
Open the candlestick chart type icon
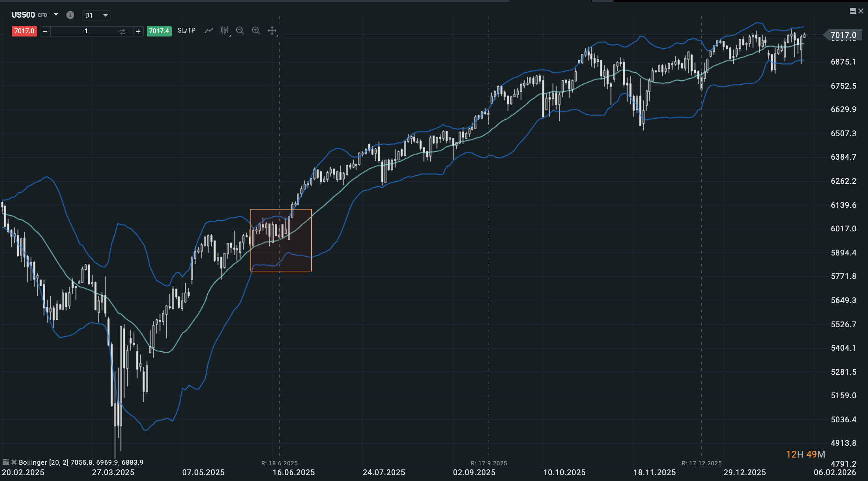click(225, 31)
